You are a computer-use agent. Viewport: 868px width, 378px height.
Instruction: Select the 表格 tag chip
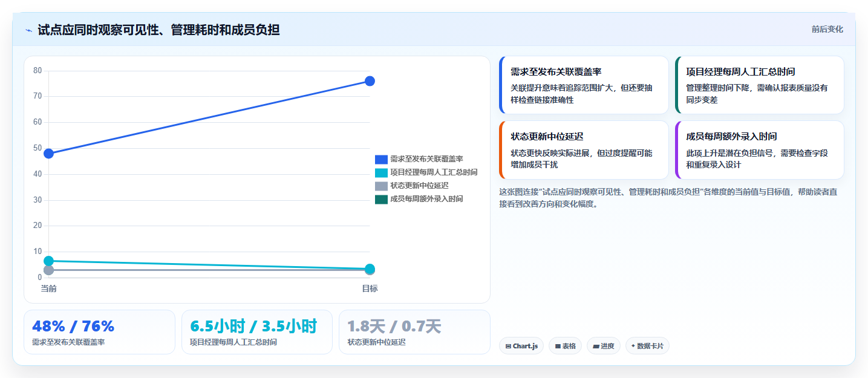pyautogui.click(x=566, y=346)
